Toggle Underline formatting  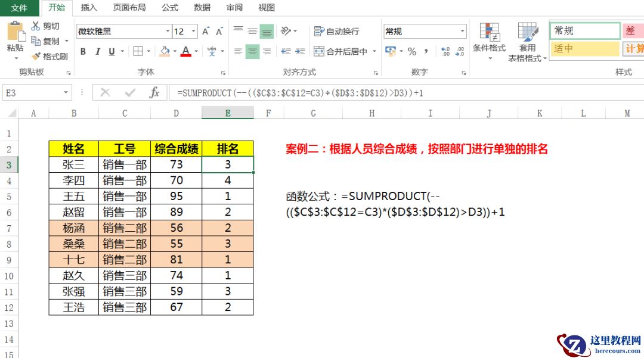point(112,51)
